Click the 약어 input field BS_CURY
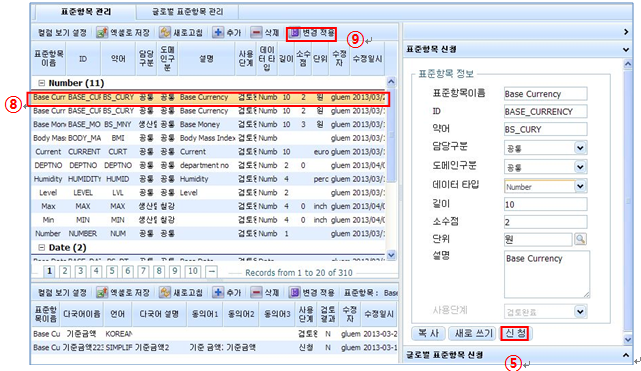The height and width of the screenshot is (371, 641). pyautogui.click(x=545, y=129)
